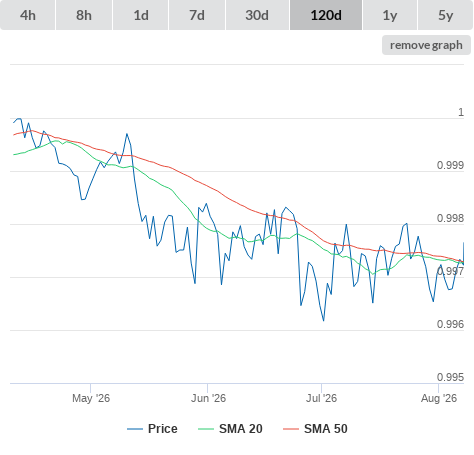The image size is (474, 455).
Task: Switch to the 5y range tab
Action: click(446, 15)
